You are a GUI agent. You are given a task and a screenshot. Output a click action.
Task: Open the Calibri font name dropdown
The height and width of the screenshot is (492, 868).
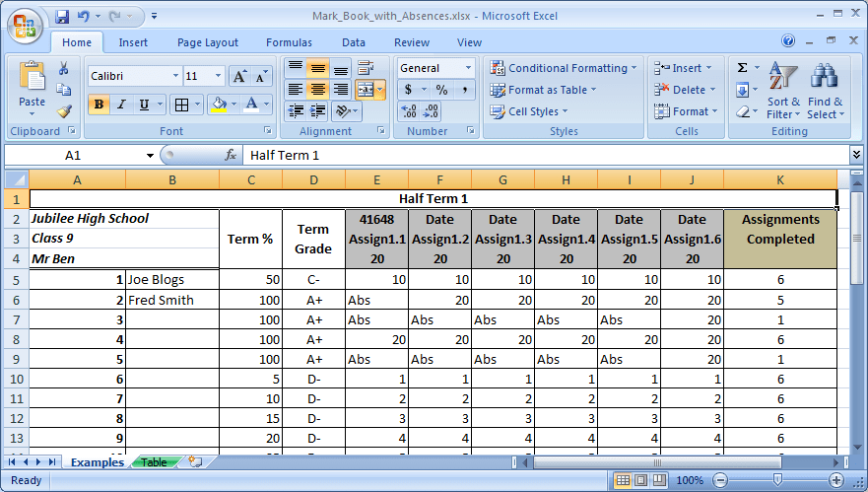pos(175,76)
